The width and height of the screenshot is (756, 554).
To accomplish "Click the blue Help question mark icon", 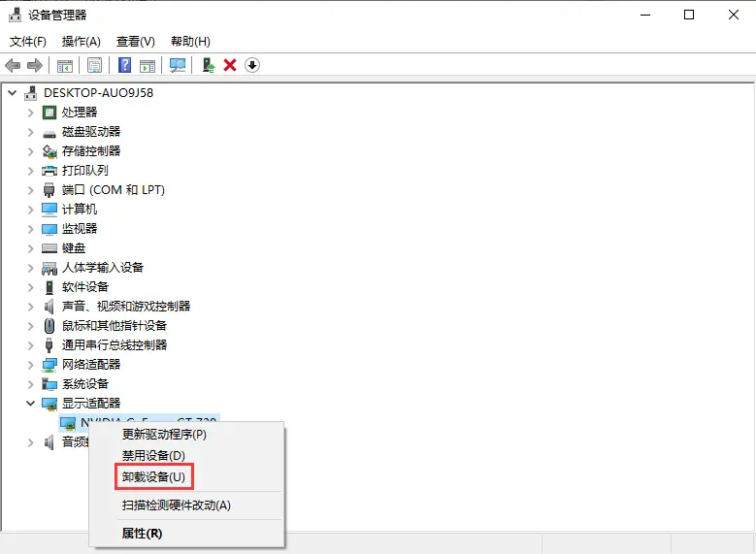I will coord(124,65).
